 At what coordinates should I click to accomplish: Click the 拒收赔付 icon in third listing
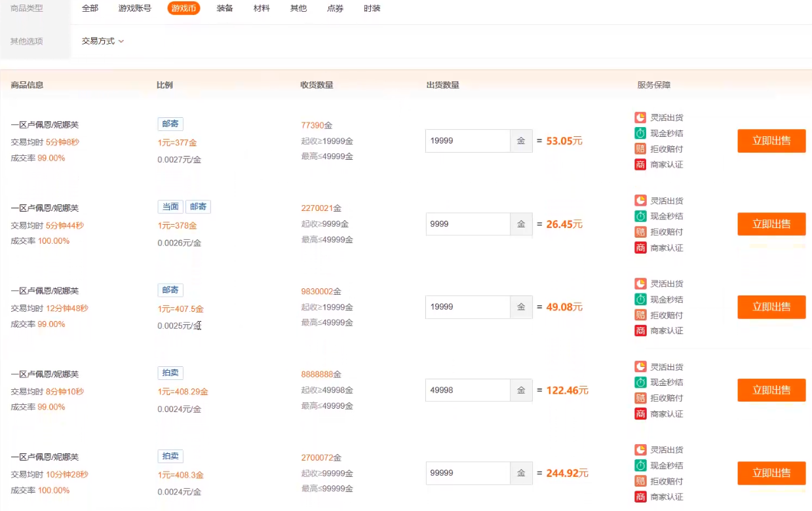640,315
